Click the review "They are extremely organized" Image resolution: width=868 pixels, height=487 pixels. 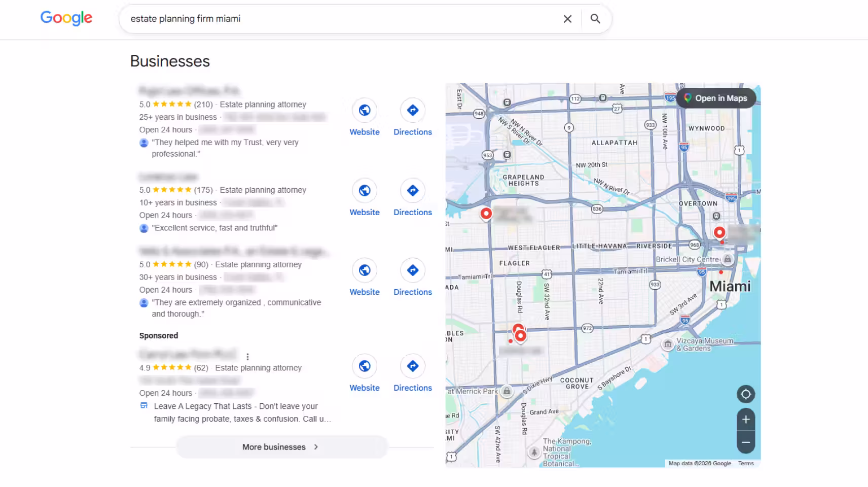coord(236,308)
